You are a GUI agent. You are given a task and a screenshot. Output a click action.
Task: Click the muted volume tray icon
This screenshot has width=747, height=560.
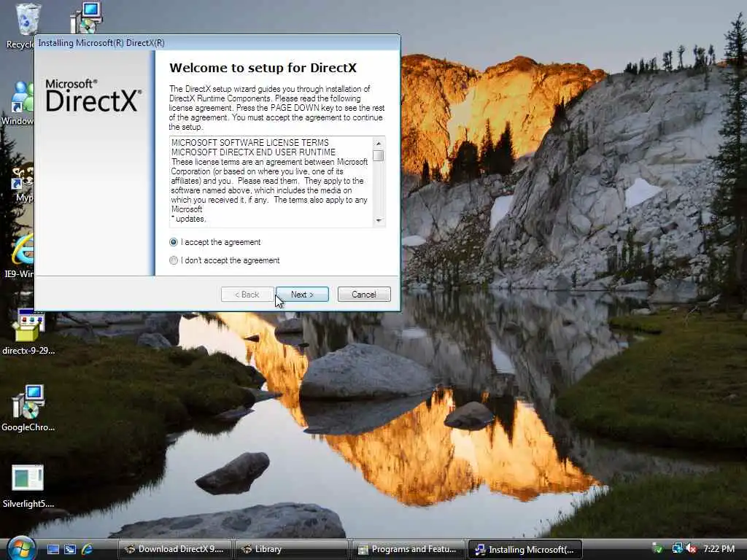[x=692, y=548]
